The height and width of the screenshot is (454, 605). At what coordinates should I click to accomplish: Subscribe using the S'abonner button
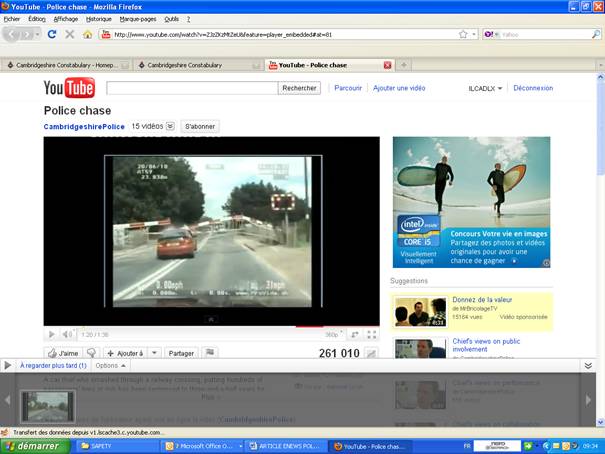click(200, 126)
